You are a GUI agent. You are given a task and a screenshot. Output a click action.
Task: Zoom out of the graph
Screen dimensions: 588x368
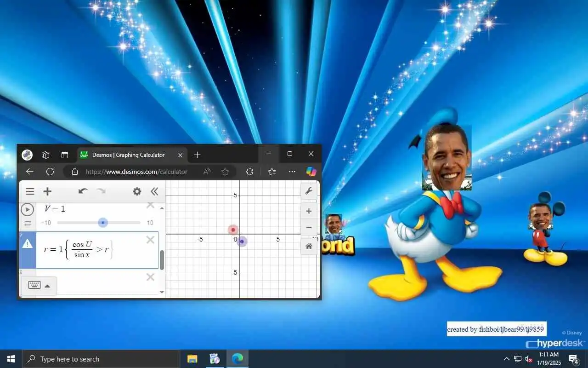click(x=309, y=228)
